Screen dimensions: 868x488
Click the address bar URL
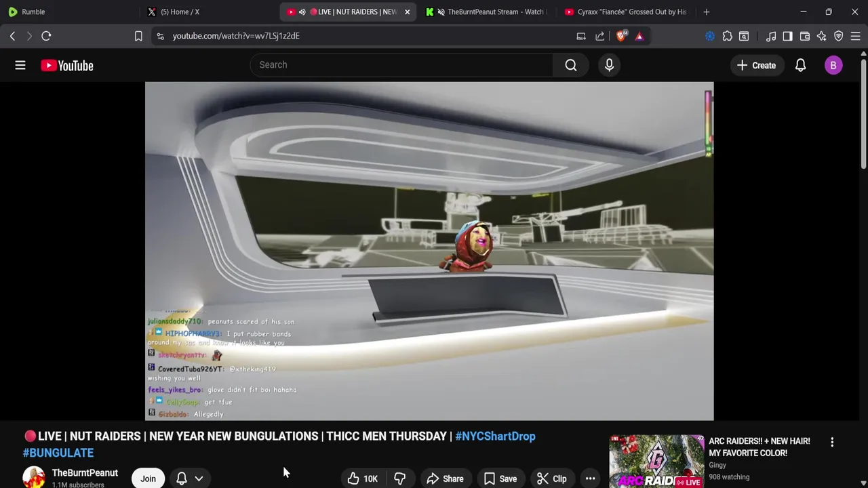[x=236, y=36]
